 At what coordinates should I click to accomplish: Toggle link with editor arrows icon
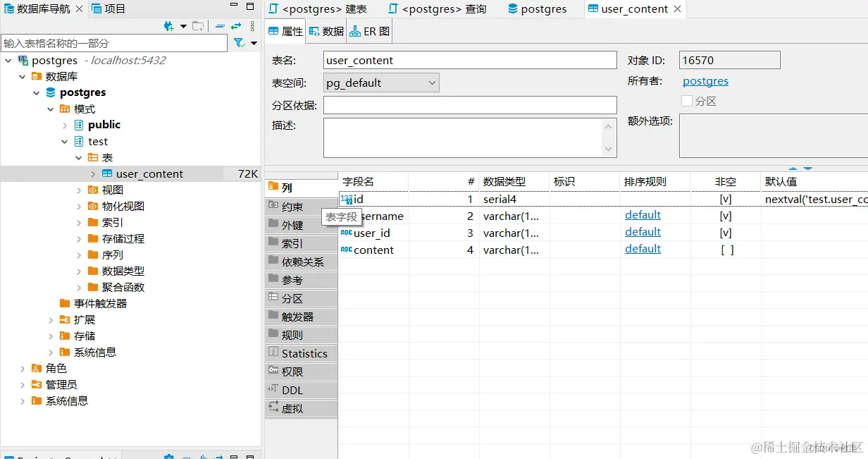coord(236,26)
